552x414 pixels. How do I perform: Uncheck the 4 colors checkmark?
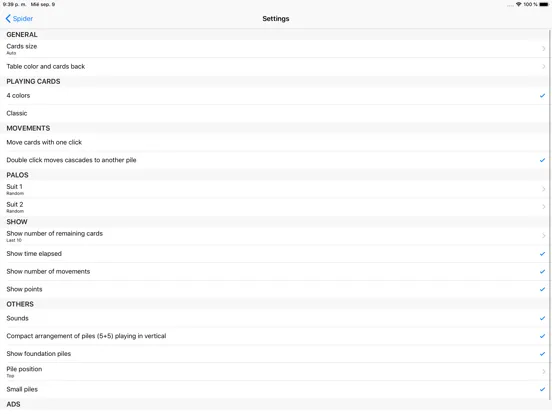point(542,95)
